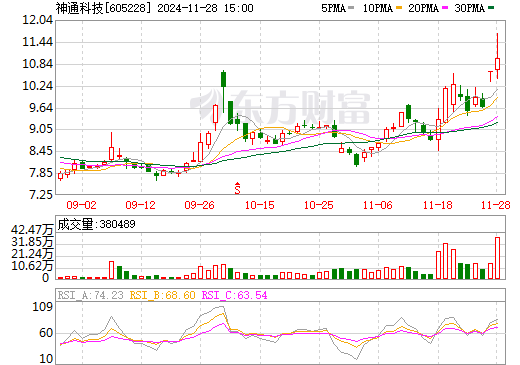Click the 109 RSI axis label
520x365 pixels.
click(x=43, y=307)
